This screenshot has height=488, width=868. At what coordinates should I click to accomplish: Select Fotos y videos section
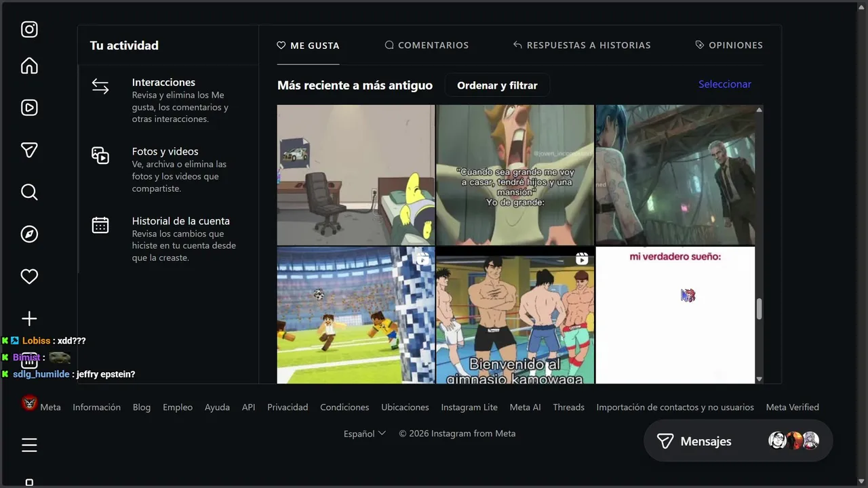tap(168, 169)
